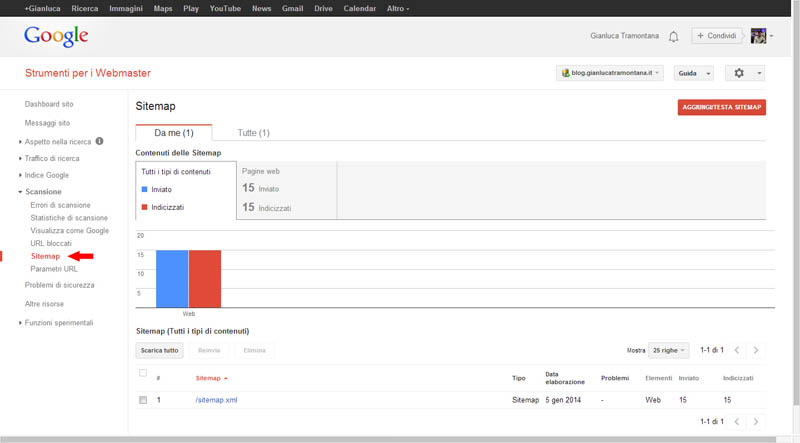Image resolution: width=800 pixels, height=443 pixels.
Task: Tick the checkbox for /sitemap.xml row
Action: 143,400
